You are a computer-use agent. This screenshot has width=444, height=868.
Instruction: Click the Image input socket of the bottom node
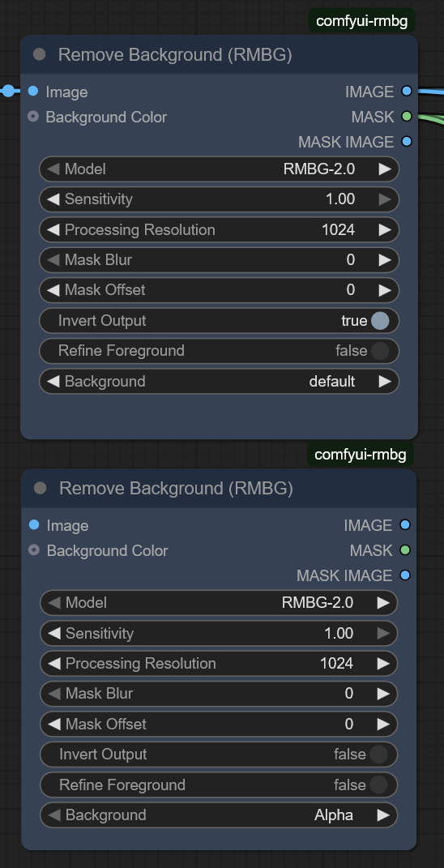pyautogui.click(x=34, y=525)
